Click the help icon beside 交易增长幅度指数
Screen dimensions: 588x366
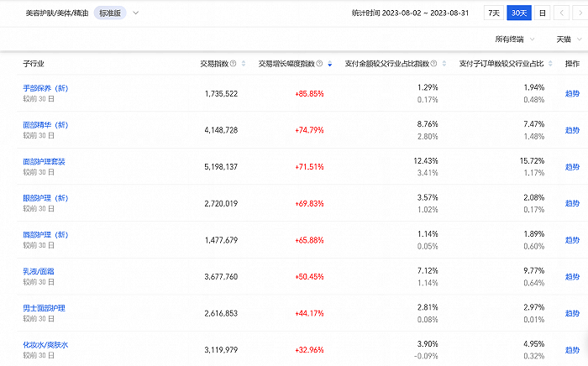319,64
